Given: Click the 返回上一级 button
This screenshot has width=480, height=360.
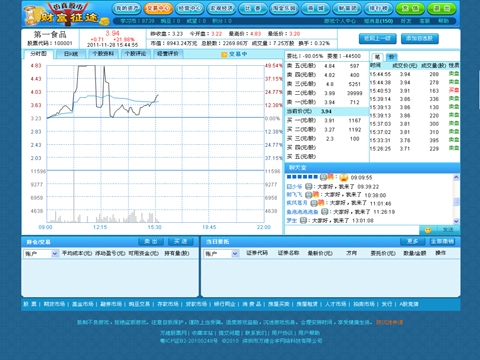Looking at the screenshot, I should pos(377,39).
